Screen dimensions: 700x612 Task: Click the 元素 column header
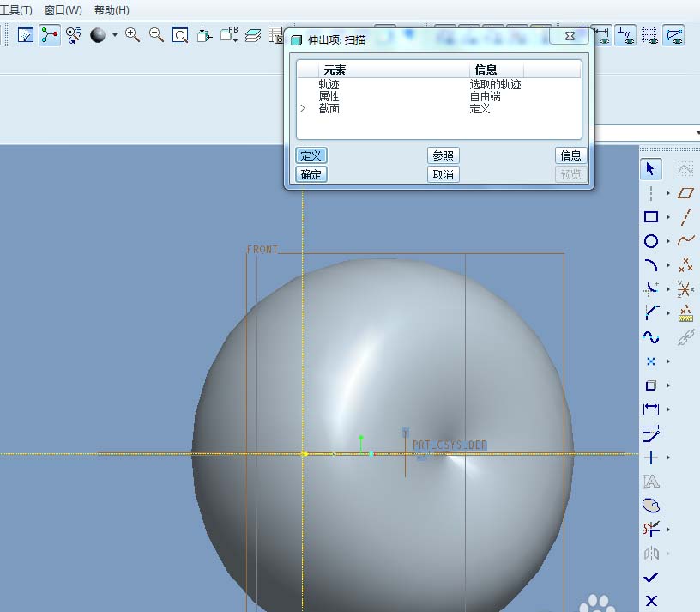coord(393,70)
